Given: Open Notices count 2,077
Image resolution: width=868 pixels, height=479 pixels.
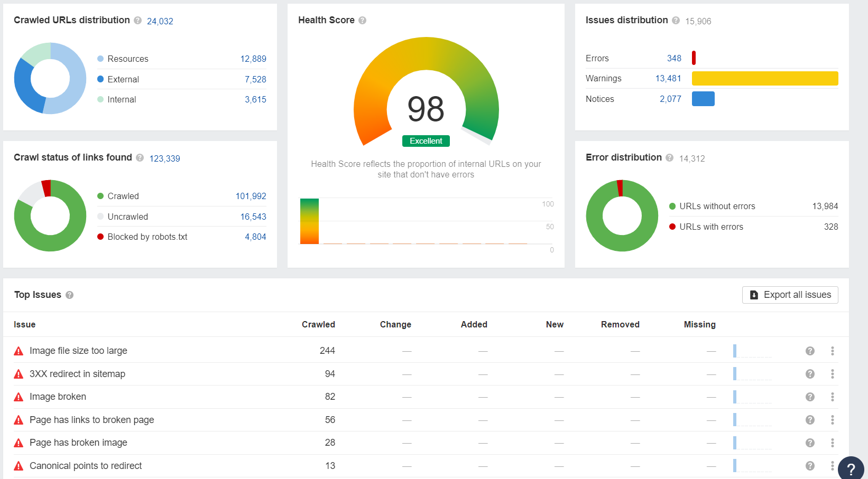Looking at the screenshot, I should 670,99.
